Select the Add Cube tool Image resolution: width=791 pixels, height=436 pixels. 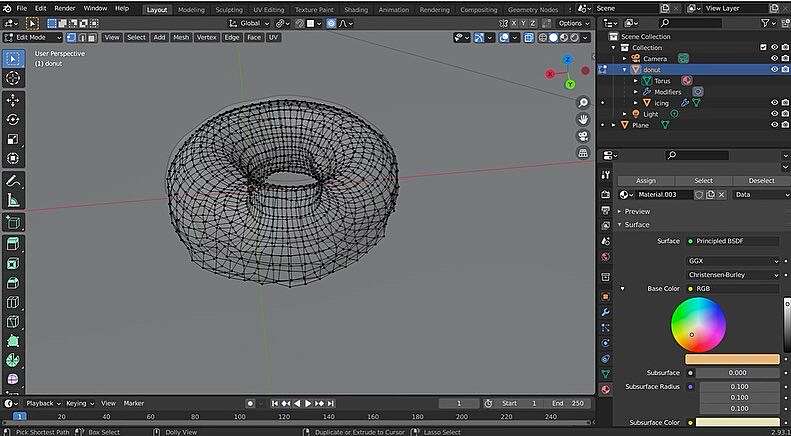(x=14, y=223)
